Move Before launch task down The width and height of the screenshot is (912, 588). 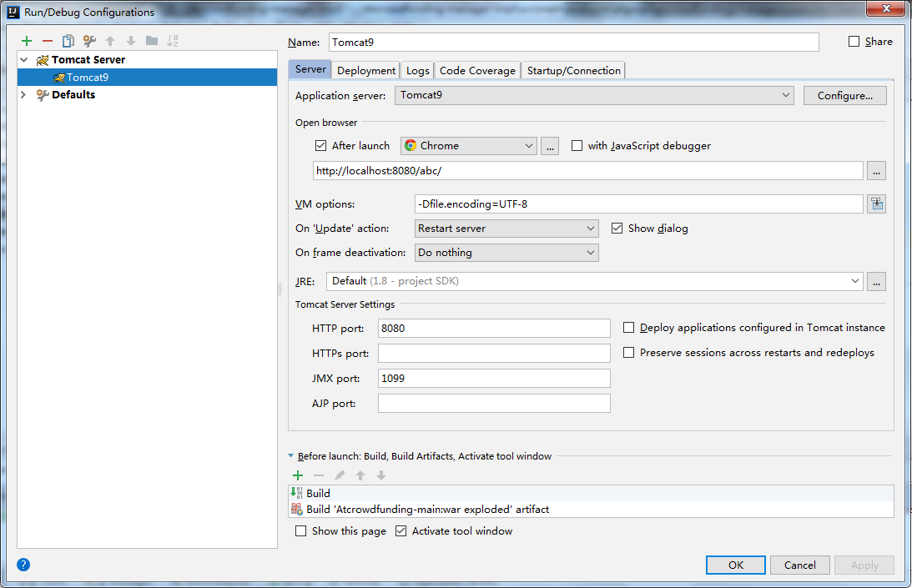(381, 475)
